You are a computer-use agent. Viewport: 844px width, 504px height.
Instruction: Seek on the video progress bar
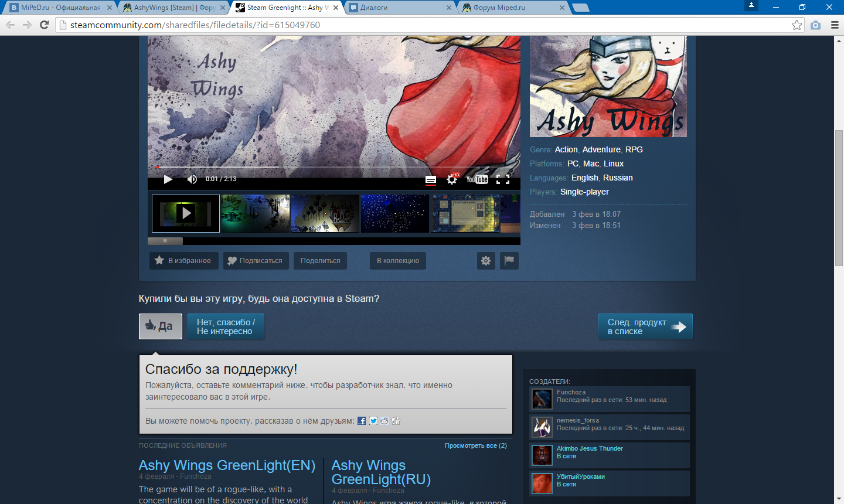pos(334,167)
